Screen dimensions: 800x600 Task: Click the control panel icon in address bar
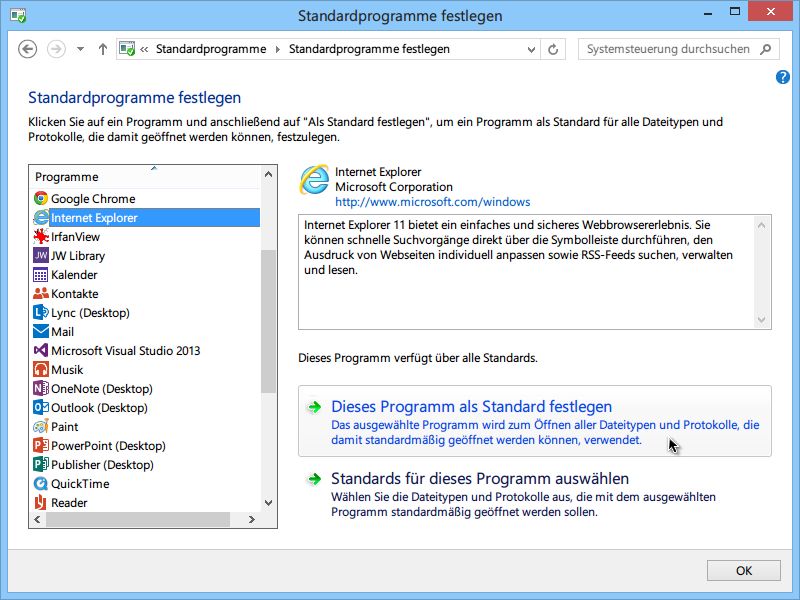127,49
